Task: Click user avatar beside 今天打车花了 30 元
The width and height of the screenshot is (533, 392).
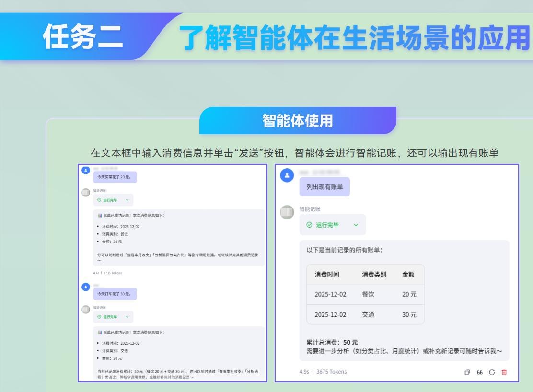Action: coord(86,287)
